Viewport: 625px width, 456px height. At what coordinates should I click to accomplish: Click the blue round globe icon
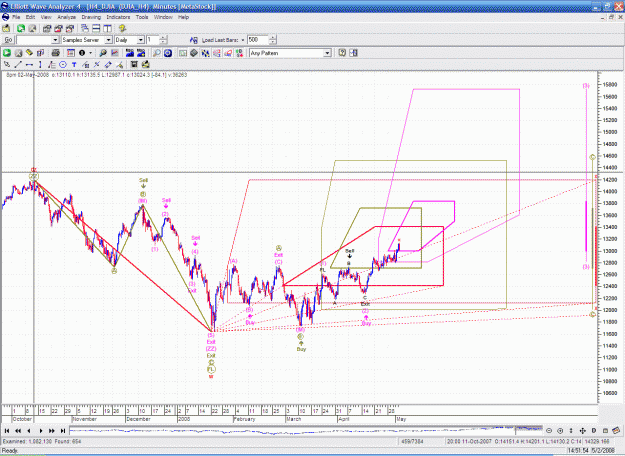[x=168, y=53]
